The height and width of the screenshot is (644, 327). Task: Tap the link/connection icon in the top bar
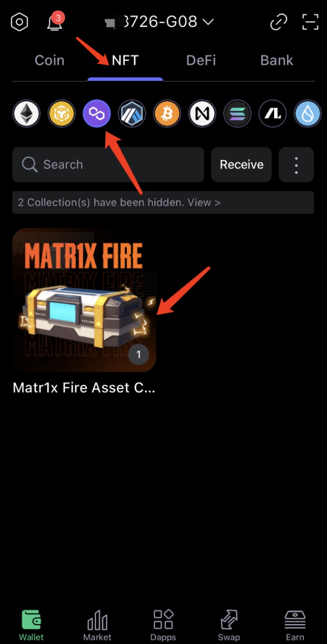(278, 22)
